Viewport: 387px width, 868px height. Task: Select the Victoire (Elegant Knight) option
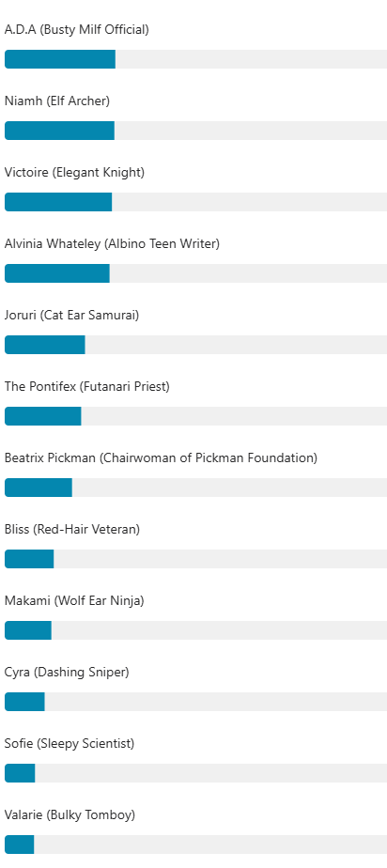coord(74,173)
